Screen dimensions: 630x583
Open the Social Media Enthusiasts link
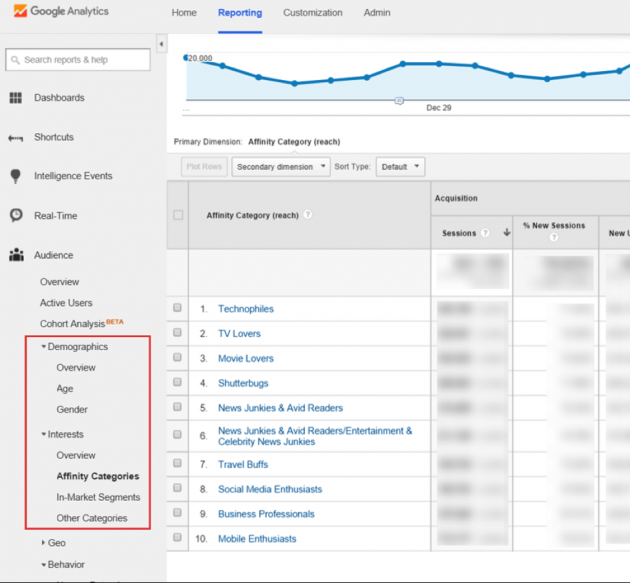pos(270,489)
